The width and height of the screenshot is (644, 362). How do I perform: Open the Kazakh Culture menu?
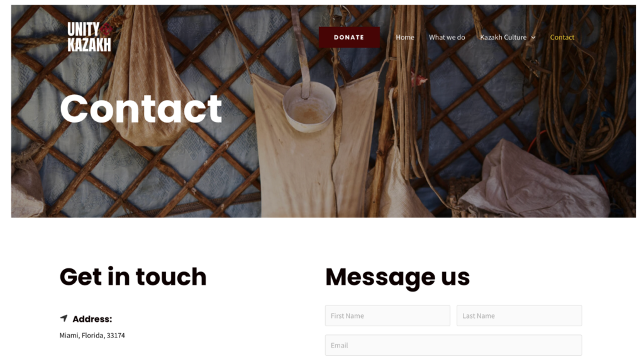click(503, 37)
